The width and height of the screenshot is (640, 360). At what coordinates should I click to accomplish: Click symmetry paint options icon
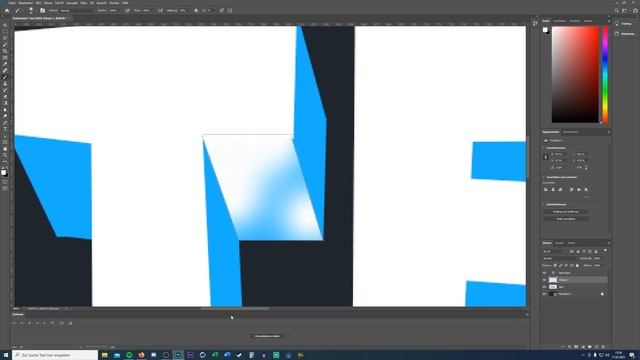tap(230, 11)
